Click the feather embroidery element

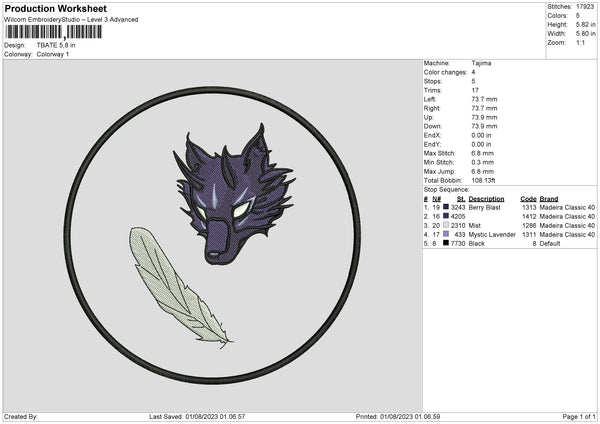(176, 286)
